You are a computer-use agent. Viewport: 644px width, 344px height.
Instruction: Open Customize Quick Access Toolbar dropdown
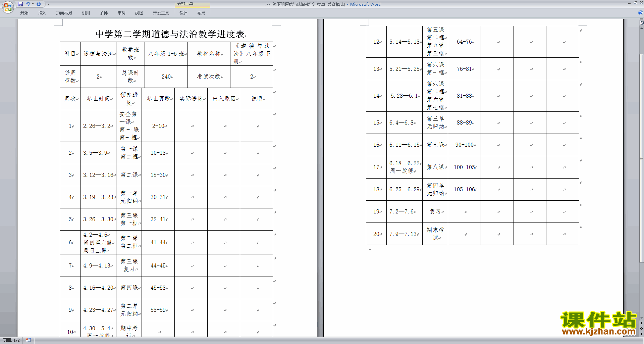(x=48, y=4)
